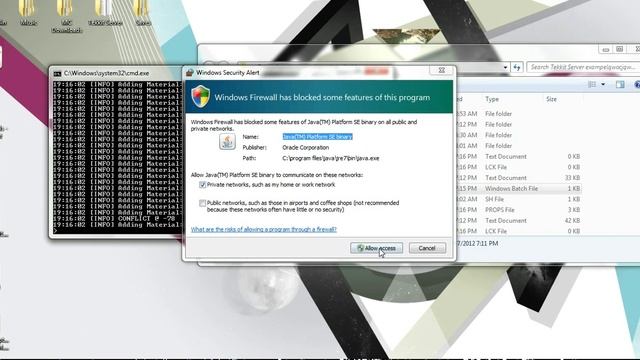Click the Allow access button
The width and height of the screenshot is (640, 360).
click(x=376, y=248)
